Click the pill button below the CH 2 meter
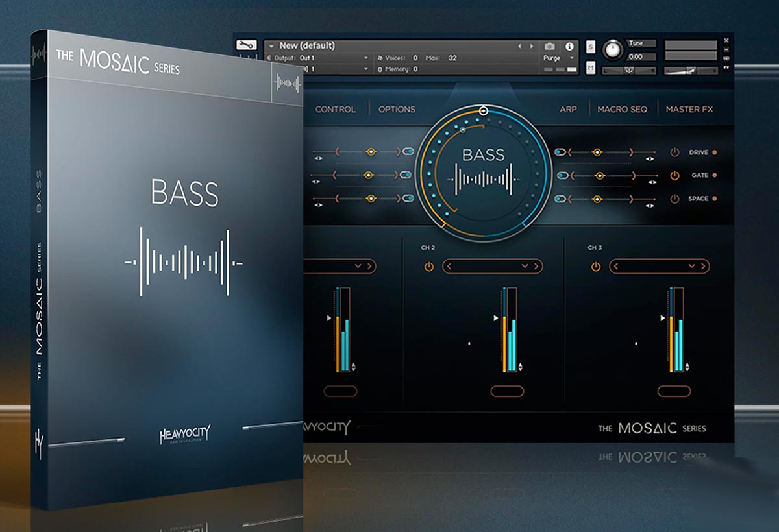The height and width of the screenshot is (532, 779). (507, 391)
